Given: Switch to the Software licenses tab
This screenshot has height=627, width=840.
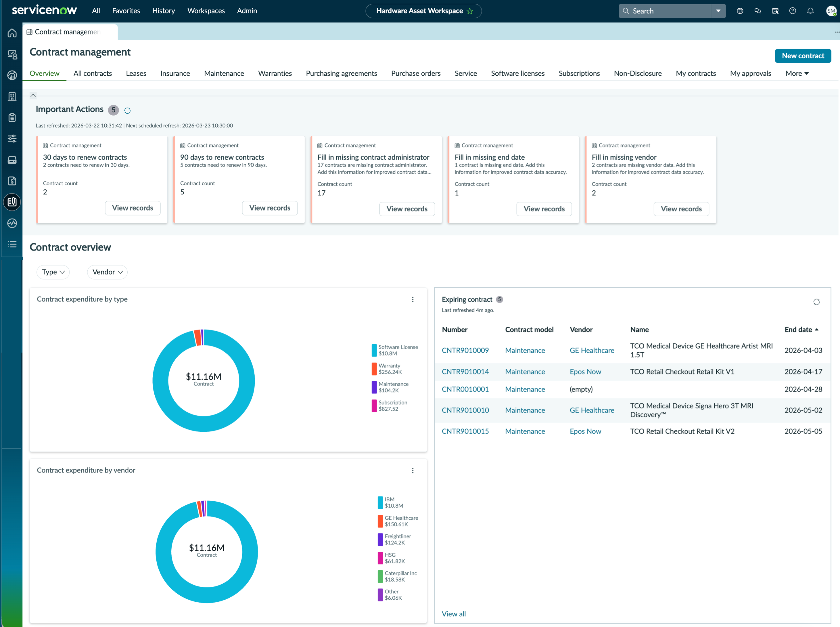Looking at the screenshot, I should coord(517,73).
